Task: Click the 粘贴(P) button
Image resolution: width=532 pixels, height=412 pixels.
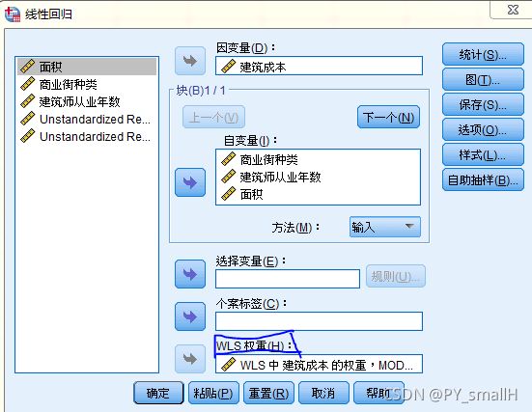Action: pyautogui.click(x=213, y=393)
